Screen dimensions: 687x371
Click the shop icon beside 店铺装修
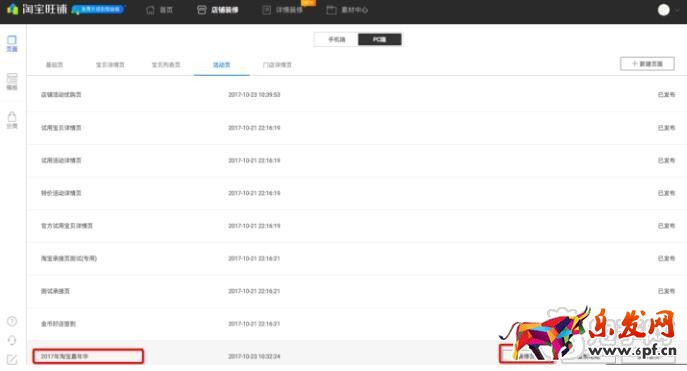click(202, 10)
